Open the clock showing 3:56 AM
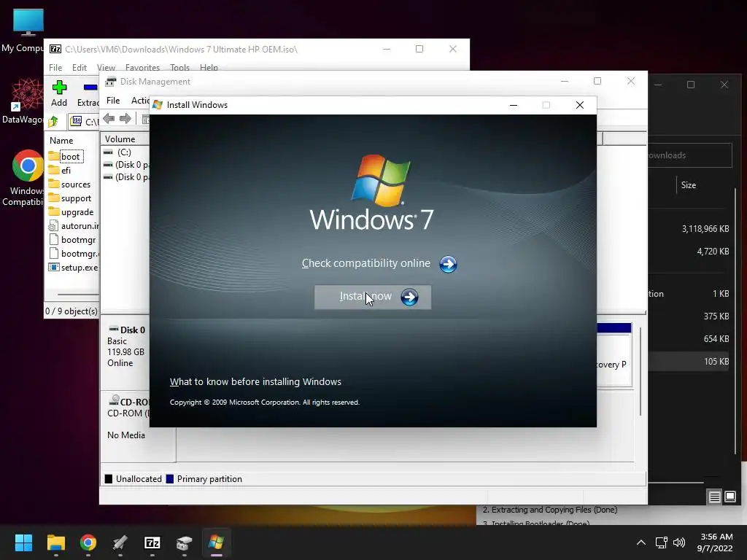Viewport: 747px width, 560px height. pos(715,542)
